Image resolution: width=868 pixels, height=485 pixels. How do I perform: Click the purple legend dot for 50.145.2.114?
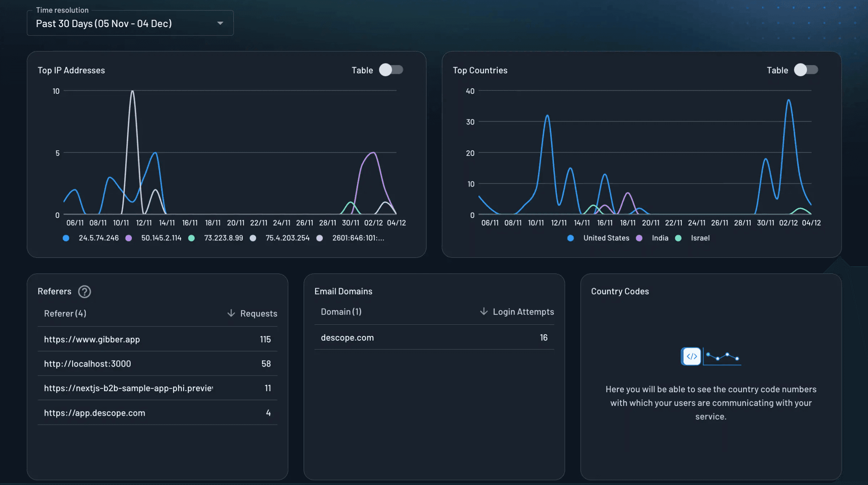(129, 238)
